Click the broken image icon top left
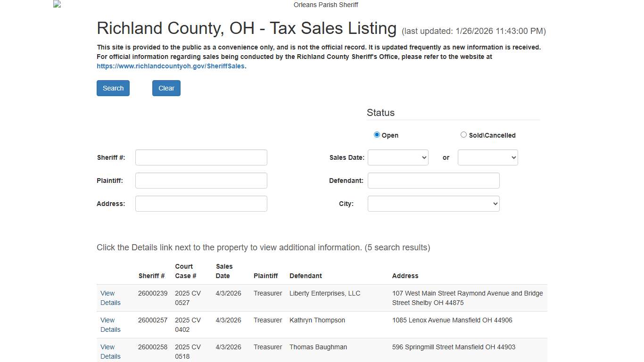644x362 pixels. [x=57, y=4]
